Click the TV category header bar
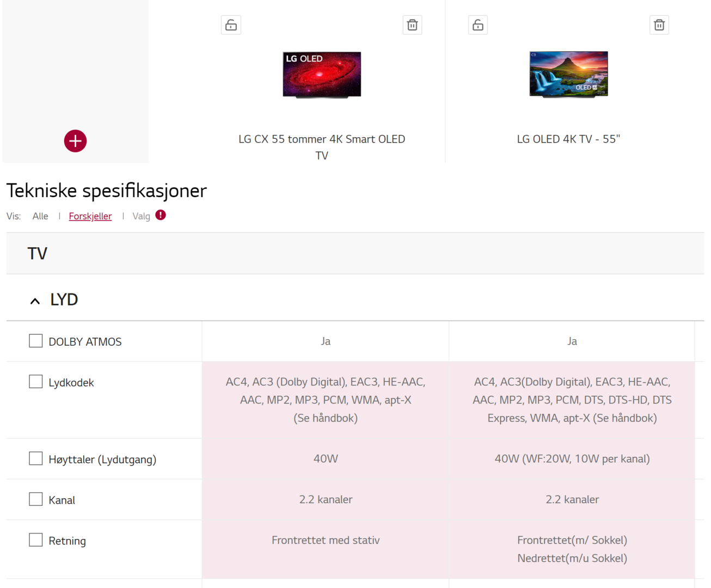711x588 pixels. click(355, 254)
